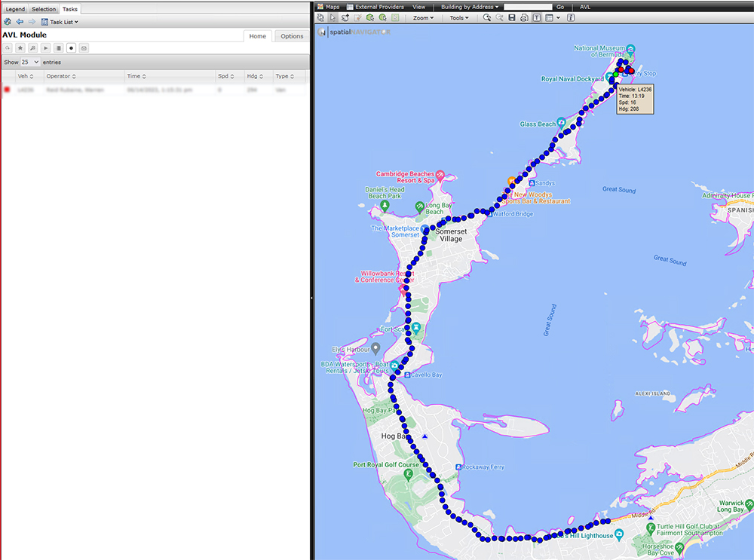Select the vehicle row with red marker
754x560 pixels.
click(155, 90)
